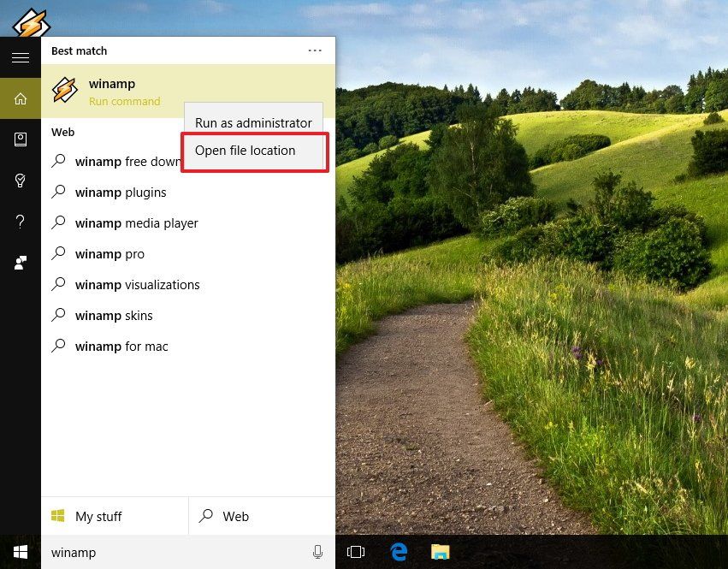Open Cortana's Notebook from the sidebar
The image size is (728, 569).
click(21, 139)
